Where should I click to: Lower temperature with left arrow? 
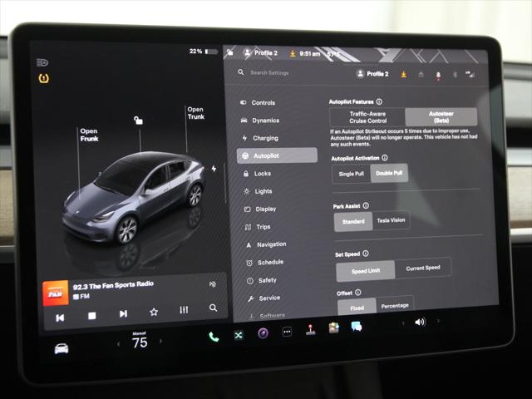[118, 343]
